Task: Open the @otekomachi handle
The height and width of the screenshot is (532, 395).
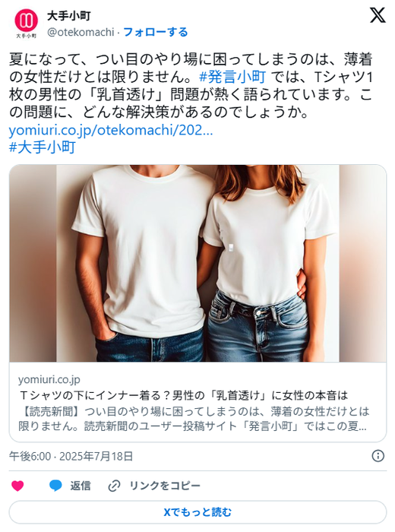Action: [x=81, y=32]
